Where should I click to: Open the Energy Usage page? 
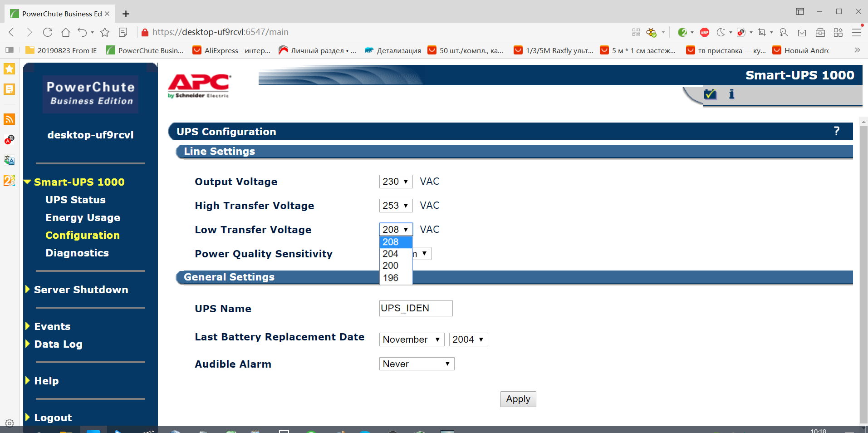(83, 217)
